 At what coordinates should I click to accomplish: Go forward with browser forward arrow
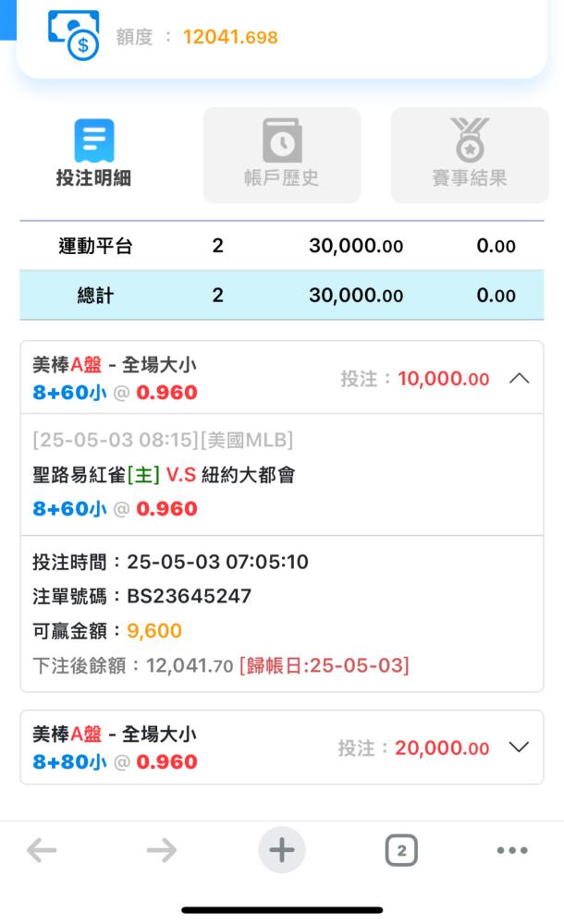coord(162,850)
